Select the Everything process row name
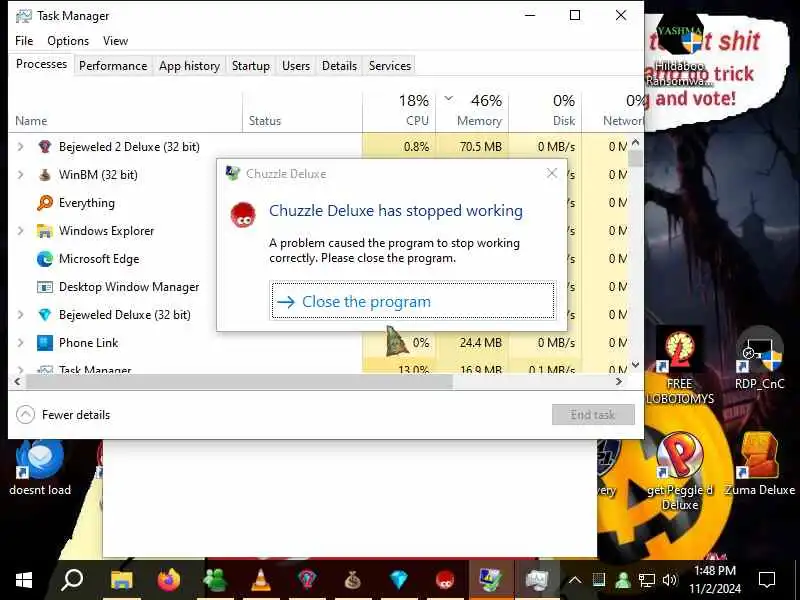The height and width of the screenshot is (600, 800). [x=87, y=203]
